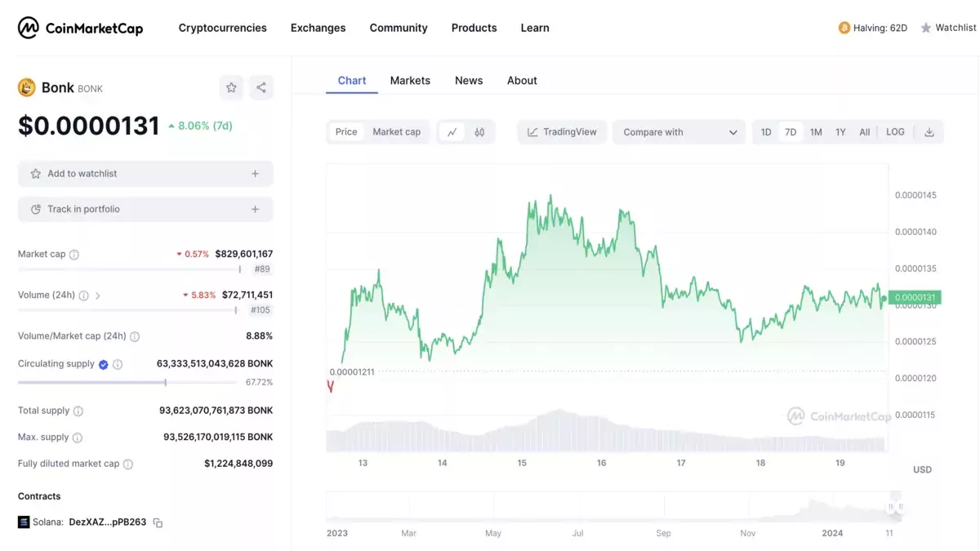Click the Bitcoin halving icon
Viewport: 980px width, 551px height.
coord(844,28)
